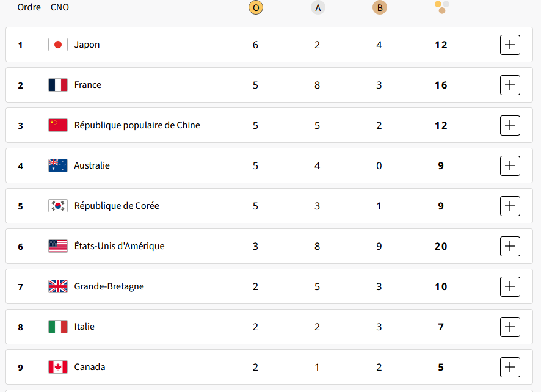This screenshot has height=392, width=541.
Task: Select the Italie country name
Action: pyautogui.click(x=84, y=327)
